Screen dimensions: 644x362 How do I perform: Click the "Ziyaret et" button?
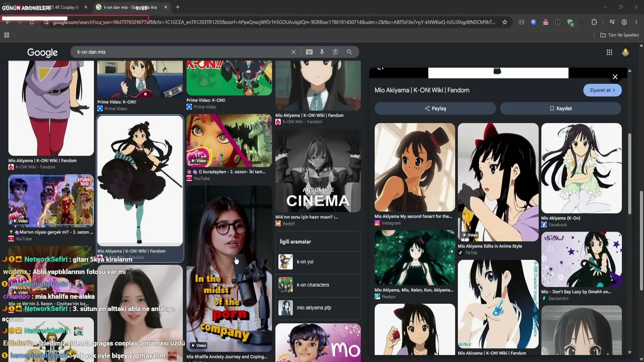602,90
